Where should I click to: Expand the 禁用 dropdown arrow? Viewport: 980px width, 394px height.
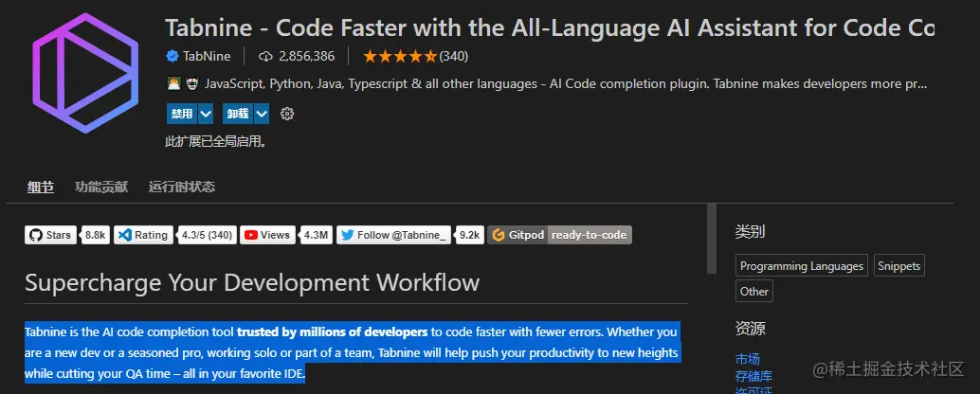pos(206,114)
